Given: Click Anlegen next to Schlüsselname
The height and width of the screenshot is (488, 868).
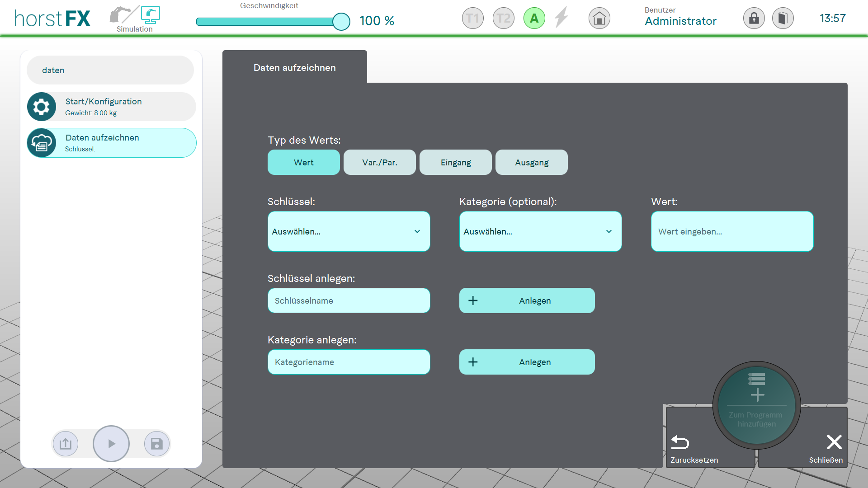Looking at the screenshot, I should coord(527,300).
